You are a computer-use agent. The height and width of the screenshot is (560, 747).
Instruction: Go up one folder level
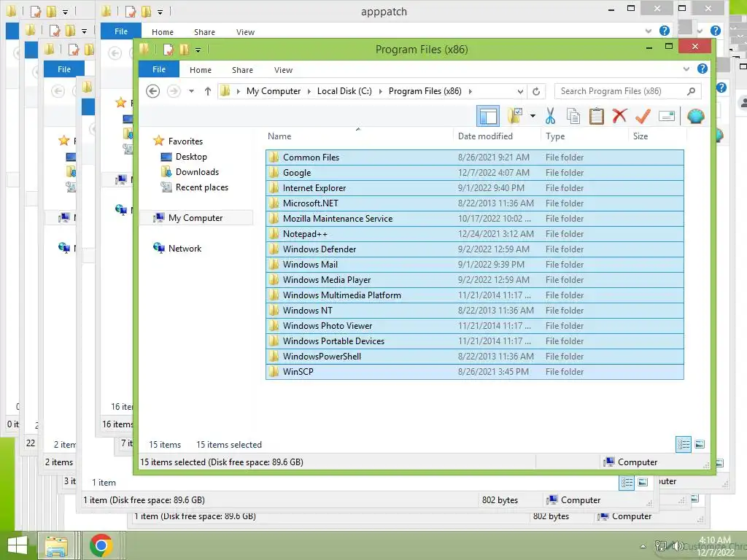pos(208,91)
